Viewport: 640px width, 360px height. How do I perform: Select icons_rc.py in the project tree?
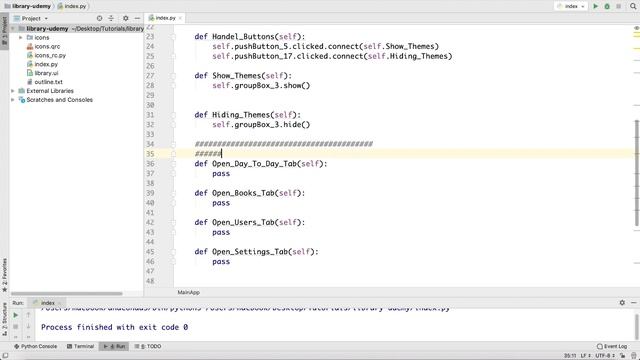46,56
